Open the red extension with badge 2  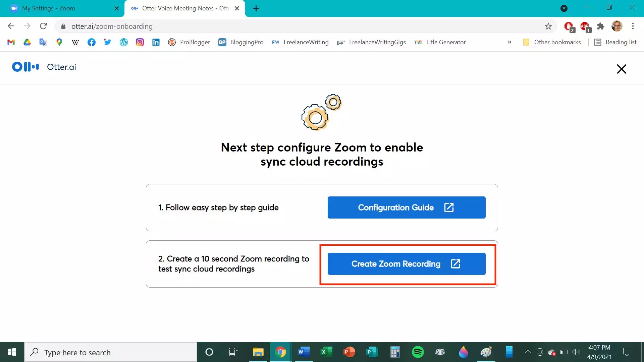[569, 26]
